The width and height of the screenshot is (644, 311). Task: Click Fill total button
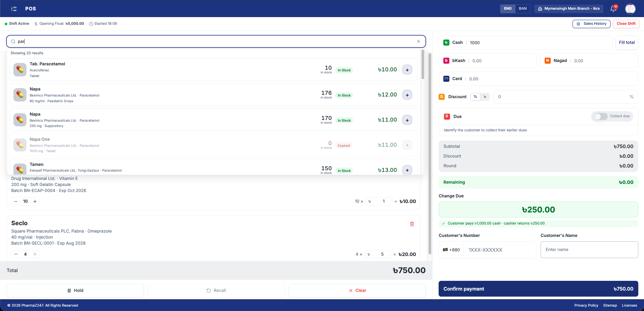[627, 43]
